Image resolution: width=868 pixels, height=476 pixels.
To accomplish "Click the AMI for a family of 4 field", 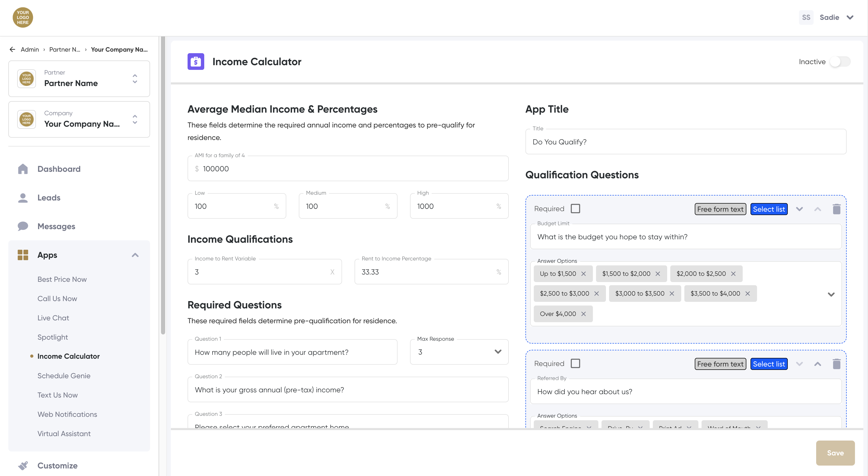I will (348, 169).
